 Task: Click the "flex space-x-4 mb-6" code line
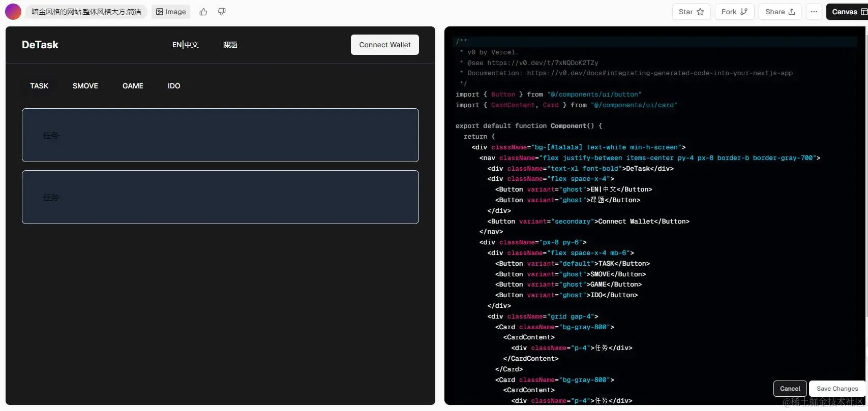click(x=560, y=253)
